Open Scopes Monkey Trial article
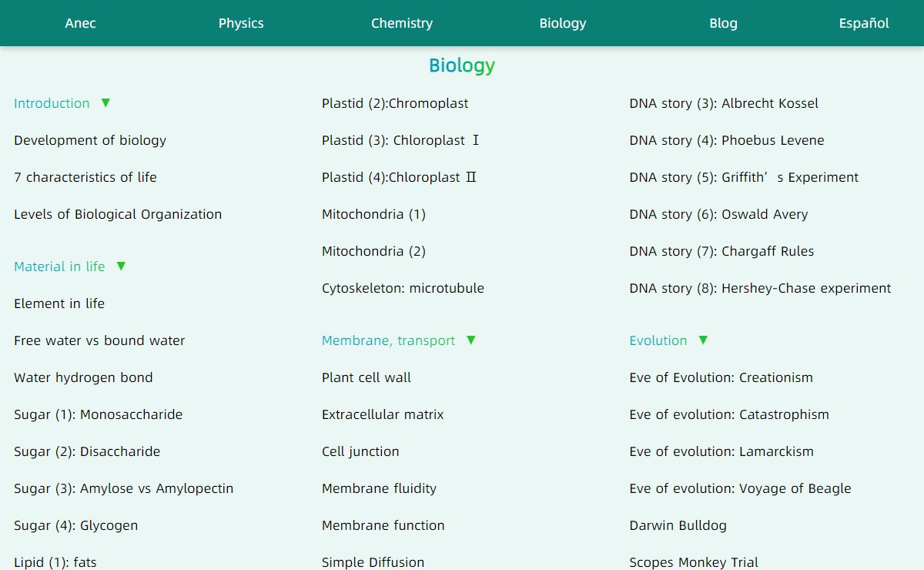 [694, 562]
